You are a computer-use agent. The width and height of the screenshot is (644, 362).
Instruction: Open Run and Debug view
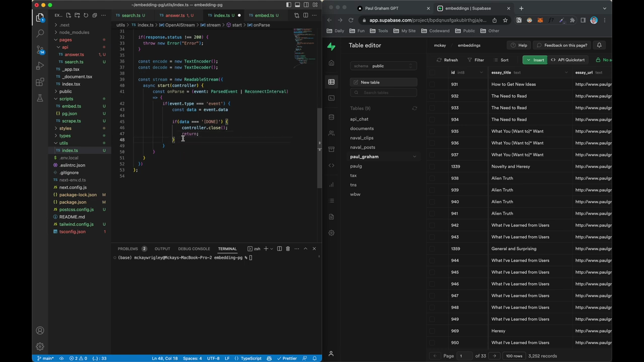(x=40, y=66)
